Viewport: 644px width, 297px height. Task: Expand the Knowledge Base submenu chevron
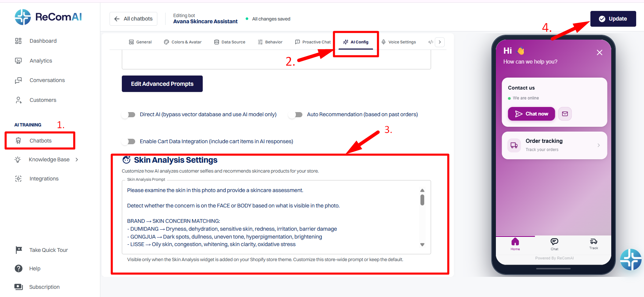[x=77, y=160]
